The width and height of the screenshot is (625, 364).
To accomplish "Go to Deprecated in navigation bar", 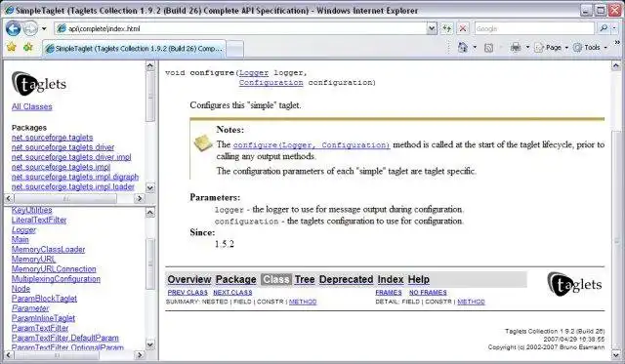I will pyautogui.click(x=347, y=279).
